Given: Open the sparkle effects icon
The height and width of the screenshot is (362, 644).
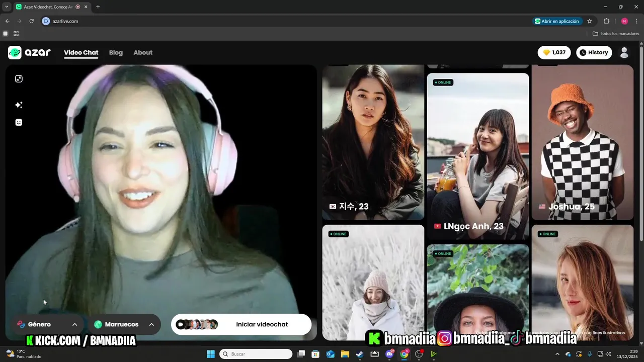Looking at the screenshot, I should [19, 105].
